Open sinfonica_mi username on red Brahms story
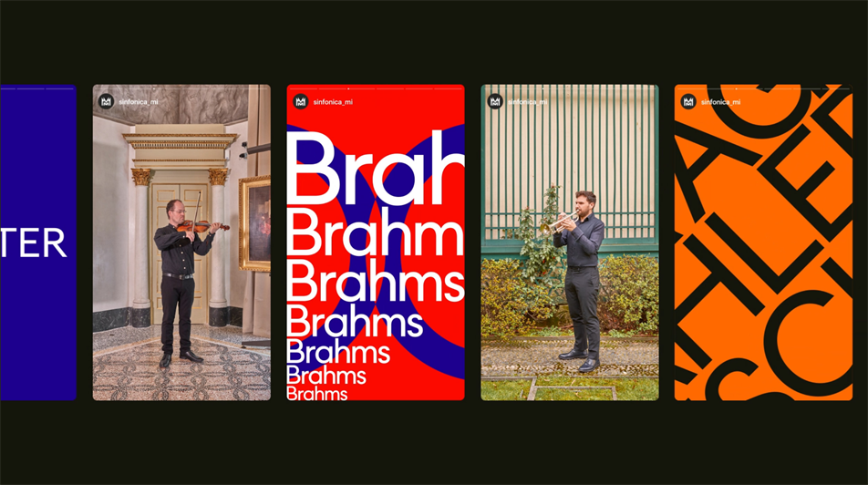The image size is (868, 485). 333,102
